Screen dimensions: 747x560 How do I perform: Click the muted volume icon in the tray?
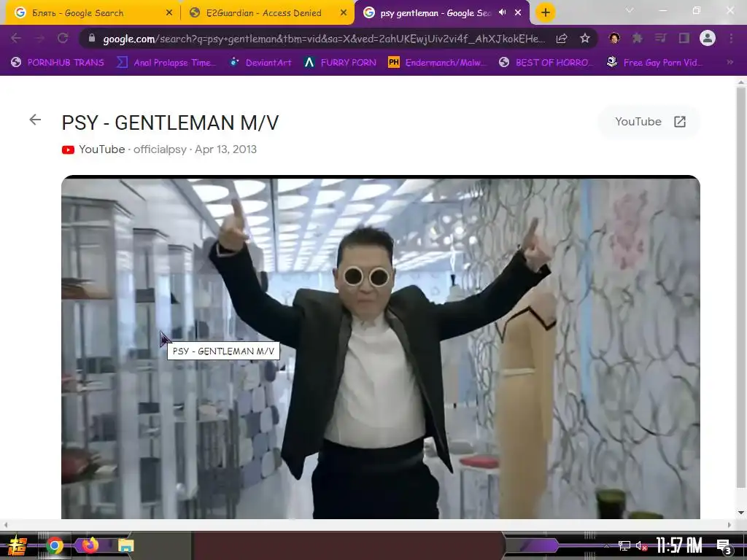click(x=641, y=545)
